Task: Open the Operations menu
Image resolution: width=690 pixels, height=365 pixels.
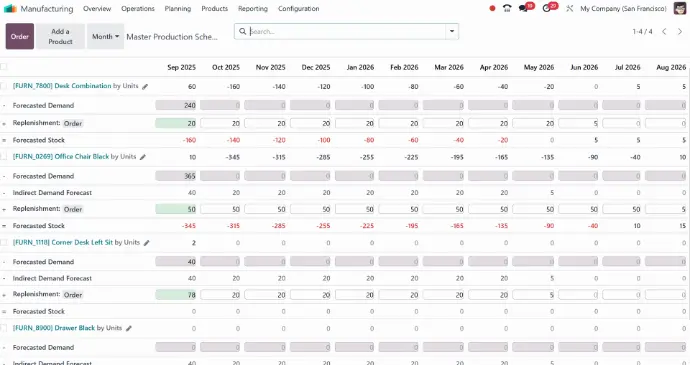Action: [138, 8]
